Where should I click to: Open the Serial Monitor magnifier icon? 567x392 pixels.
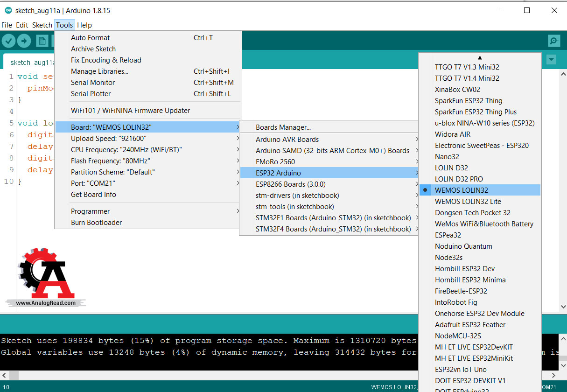[x=554, y=41]
